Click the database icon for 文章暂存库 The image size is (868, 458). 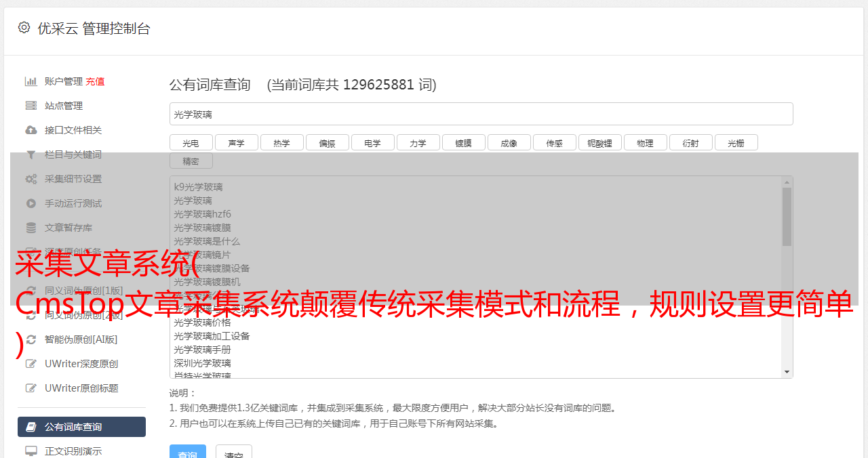[31, 228]
